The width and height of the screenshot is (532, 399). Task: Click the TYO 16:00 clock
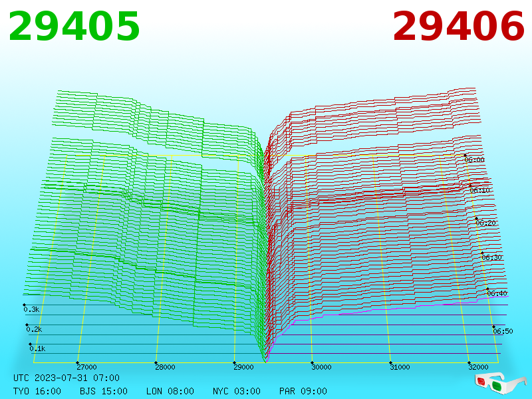(37, 391)
